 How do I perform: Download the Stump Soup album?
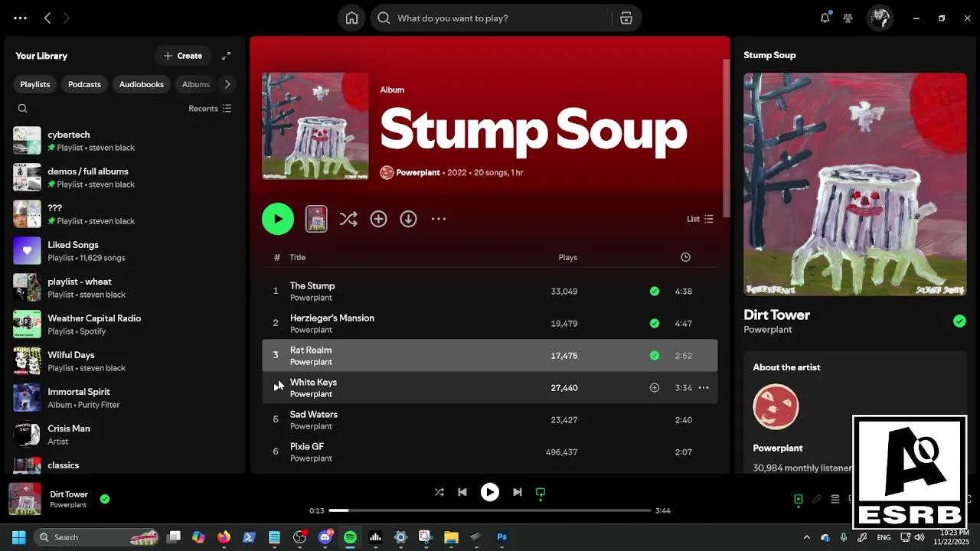tap(408, 219)
